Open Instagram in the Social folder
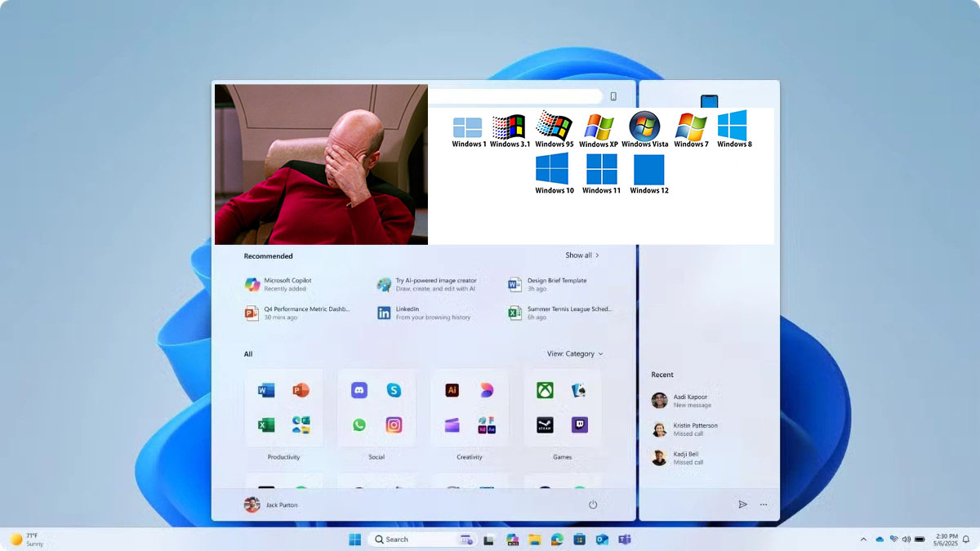This screenshot has width=980, height=551. click(x=394, y=425)
